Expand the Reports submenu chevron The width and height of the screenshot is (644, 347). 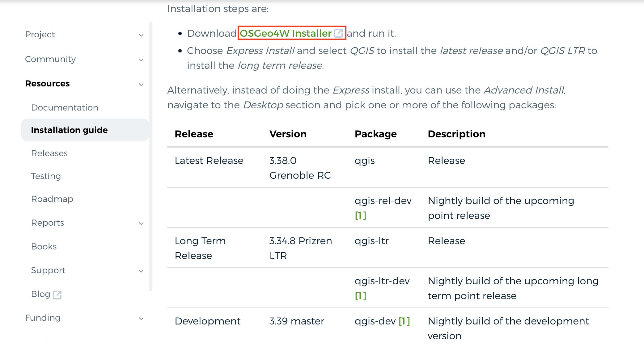point(141,223)
